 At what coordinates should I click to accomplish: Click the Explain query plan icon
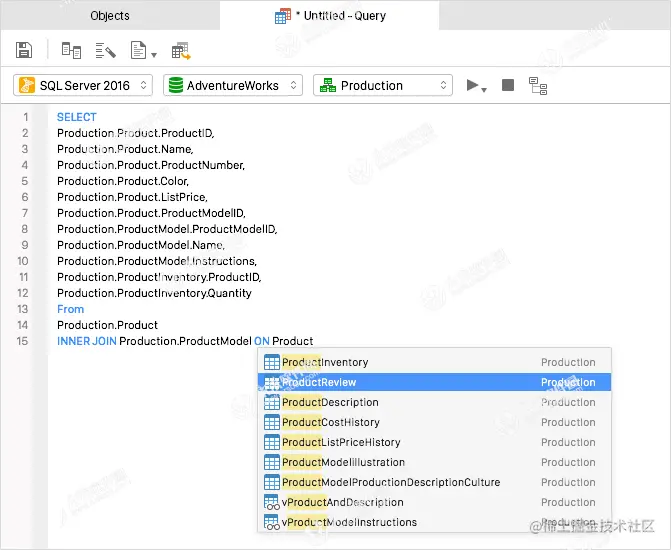point(538,86)
